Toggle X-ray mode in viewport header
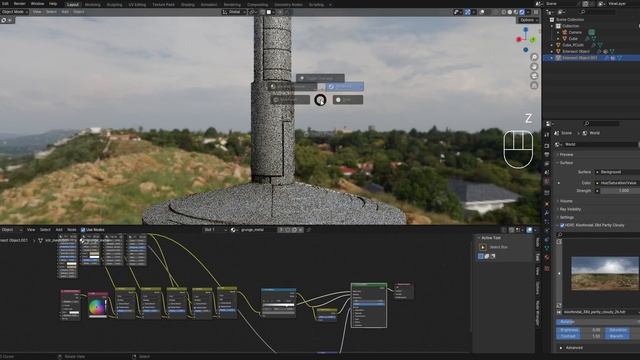Screen dimensions: 640x360 click(495, 12)
